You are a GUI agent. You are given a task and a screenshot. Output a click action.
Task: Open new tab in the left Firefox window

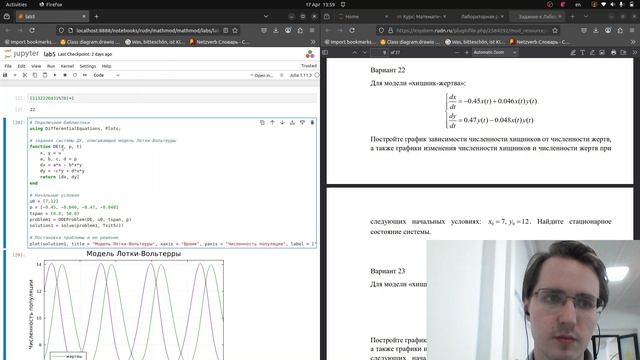coord(96,16)
